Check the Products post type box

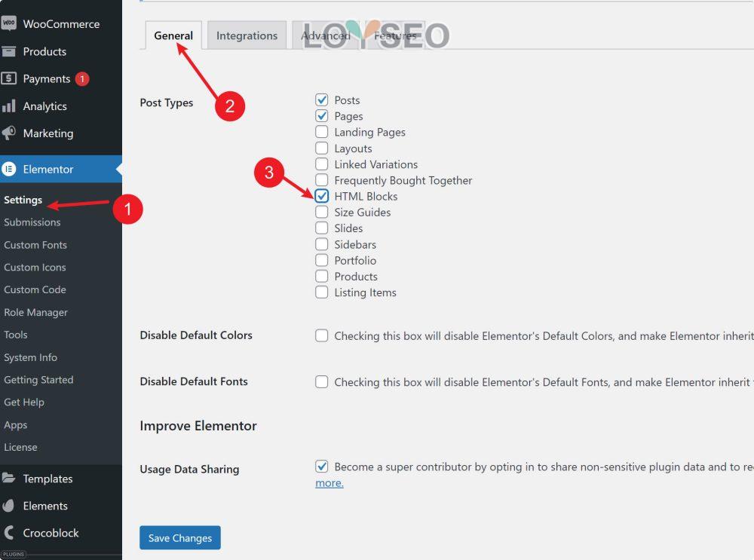(x=322, y=276)
